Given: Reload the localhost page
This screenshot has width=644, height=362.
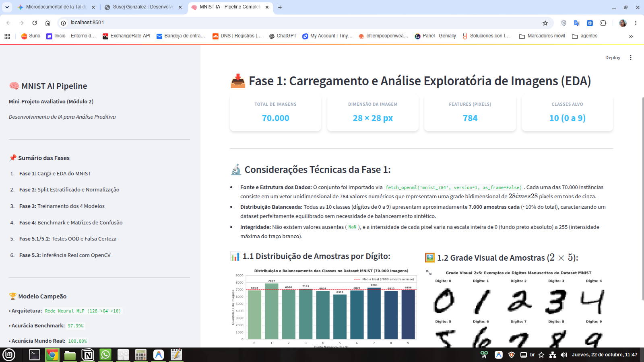Looking at the screenshot, I should 35,23.
